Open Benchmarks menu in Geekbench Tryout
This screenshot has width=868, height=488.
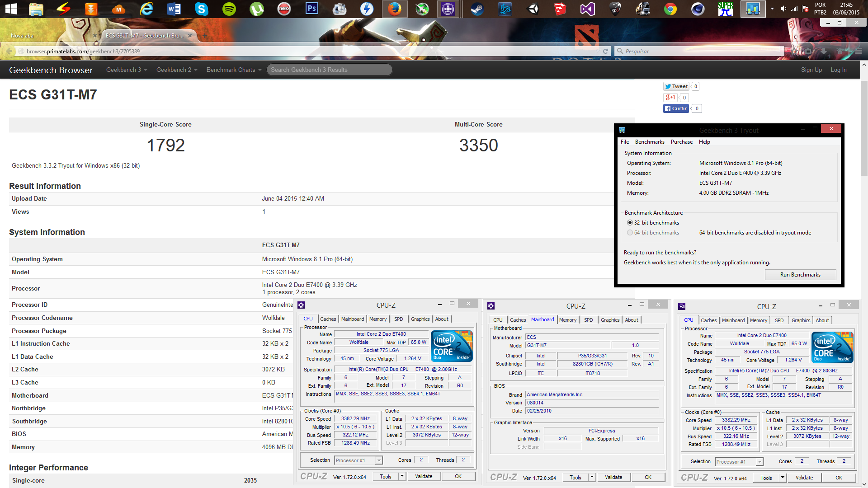click(650, 142)
